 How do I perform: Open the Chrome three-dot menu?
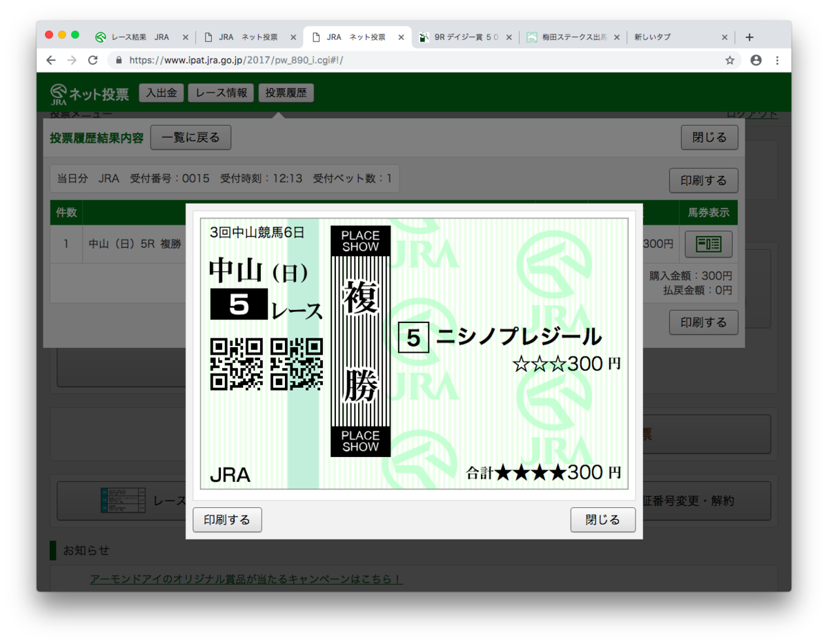778,60
